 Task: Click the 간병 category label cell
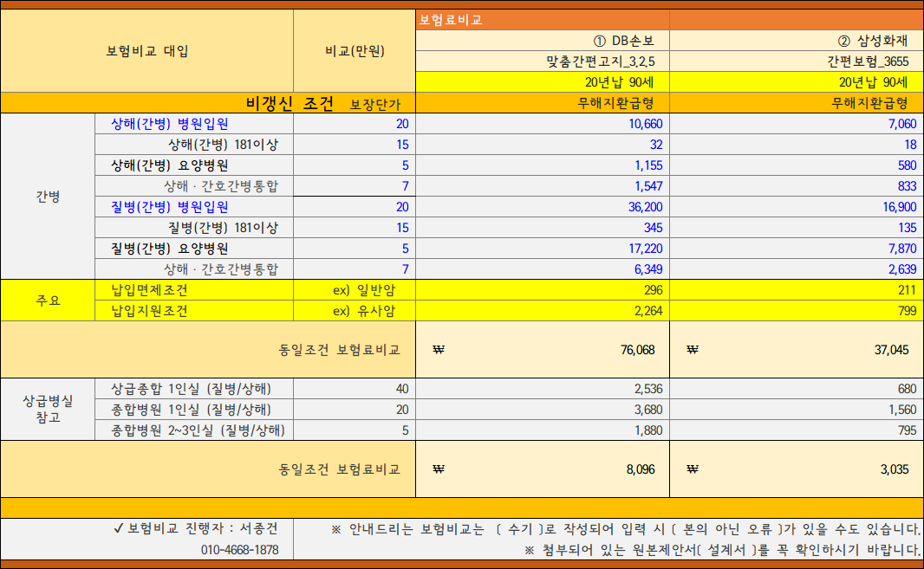48,196
